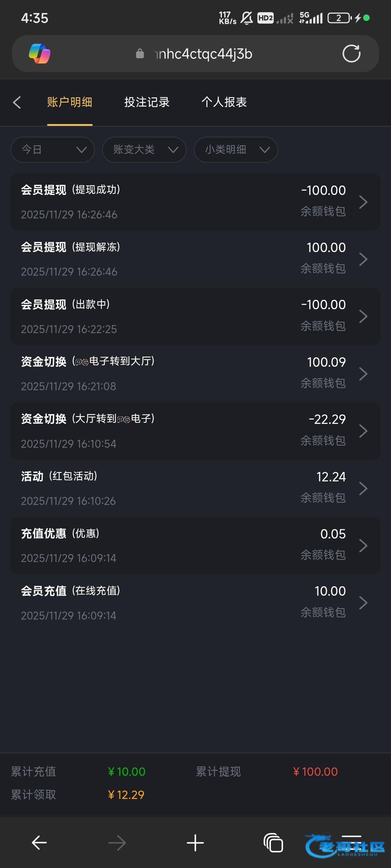This screenshot has height=868, width=391.
Task: Tap the Copilot icon in address bar
Action: pyautogui.click(x=40, y=54)
